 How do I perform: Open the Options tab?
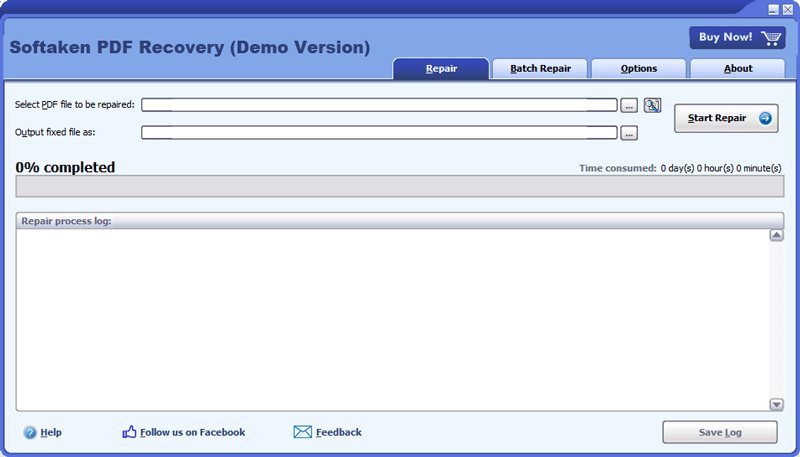coord(639,69)
